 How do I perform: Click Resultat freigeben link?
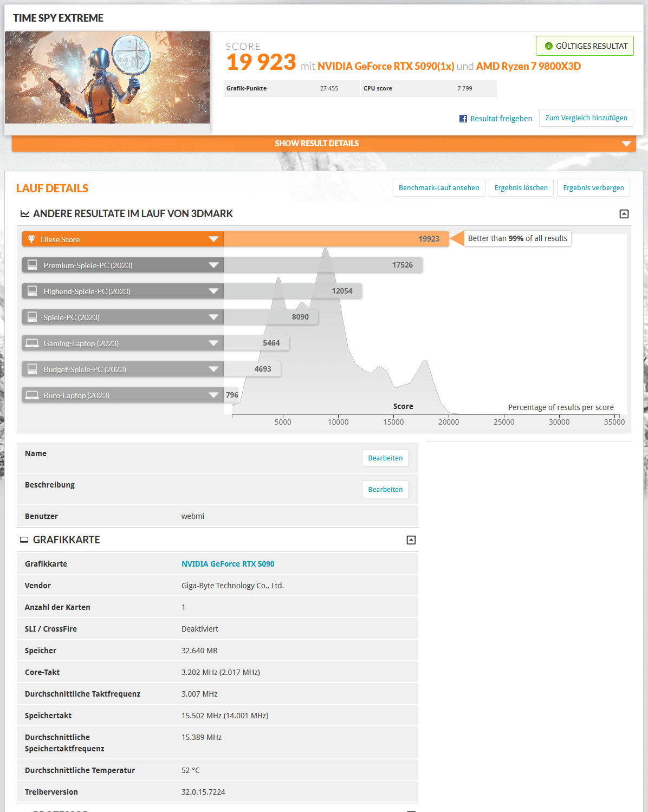point(501,119)
